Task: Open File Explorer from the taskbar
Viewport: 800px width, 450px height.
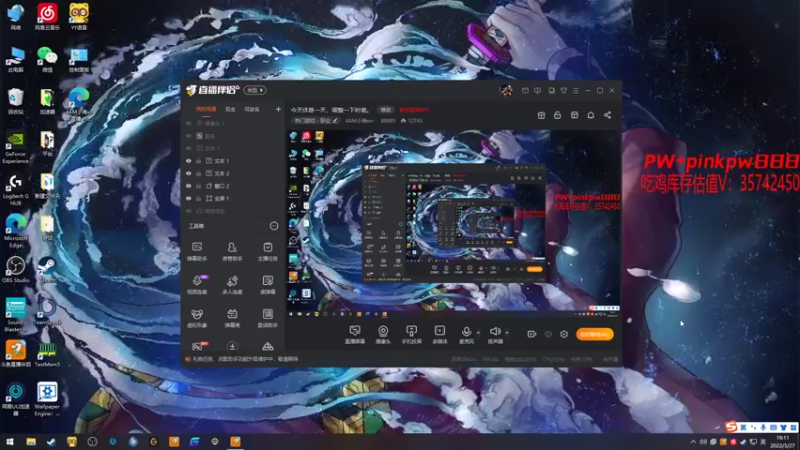Action: [x=31, y=442]
